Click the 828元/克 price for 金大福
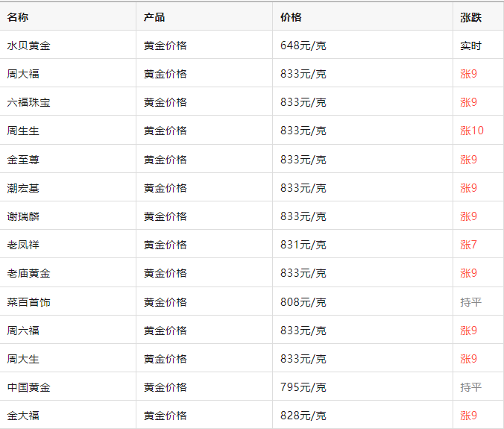The width and height of the screenshot is (504, 429). 303,416
